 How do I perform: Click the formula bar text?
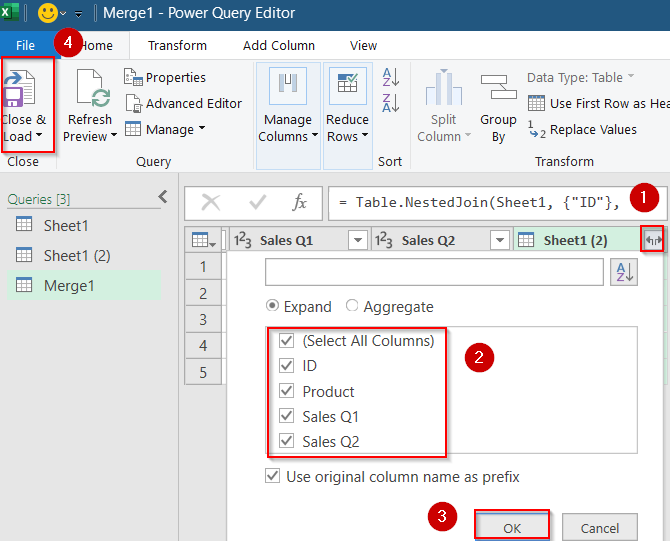pyautogui.click(x=479, y=203)
